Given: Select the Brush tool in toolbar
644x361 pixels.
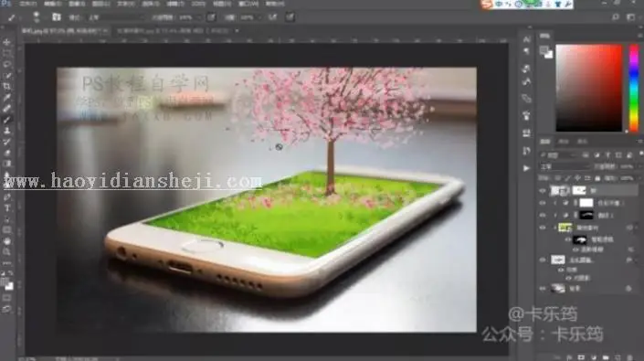Looking at the screenshot, I should [7, 120].
